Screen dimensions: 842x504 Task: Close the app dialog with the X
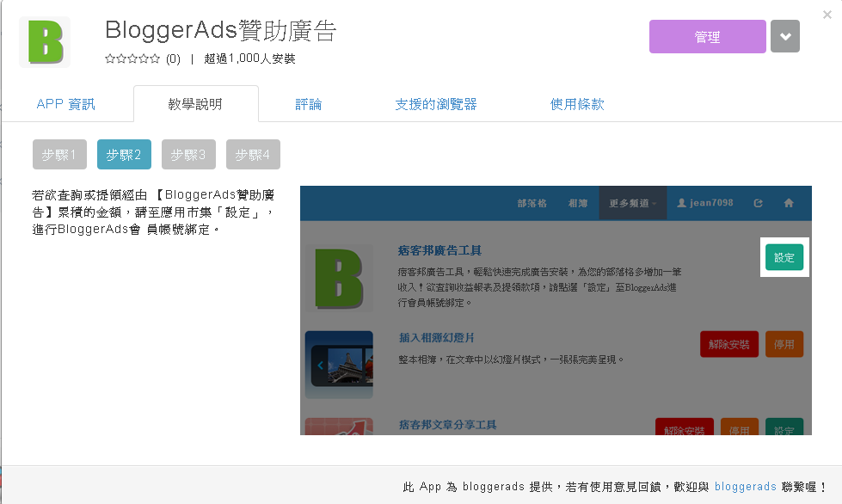pos(827,15)
